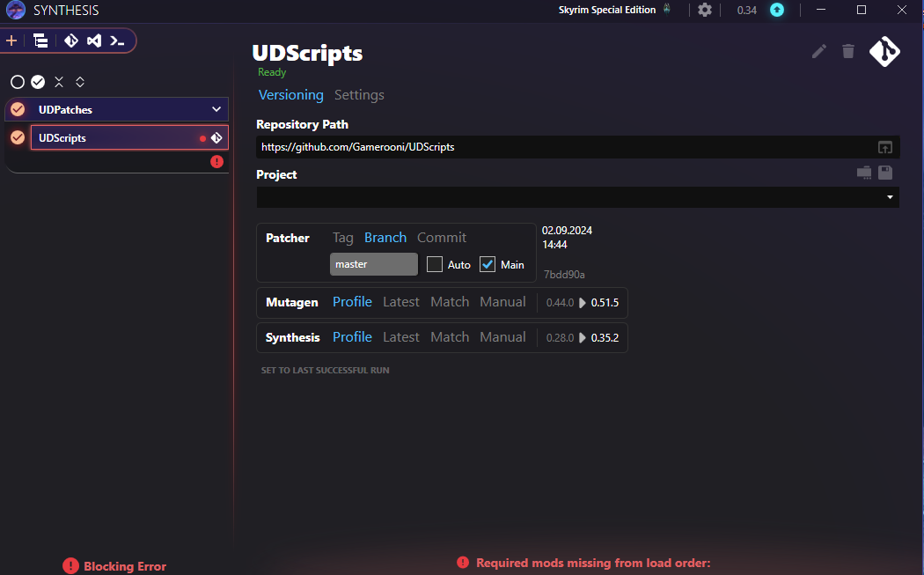Choose Mutagen Latest versioning
The width and height of the screenshot is (924, 575).
(x=401, y=302)
